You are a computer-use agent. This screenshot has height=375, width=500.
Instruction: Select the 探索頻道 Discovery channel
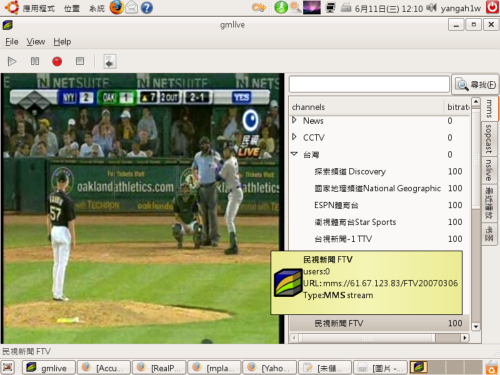pos(380,171)
